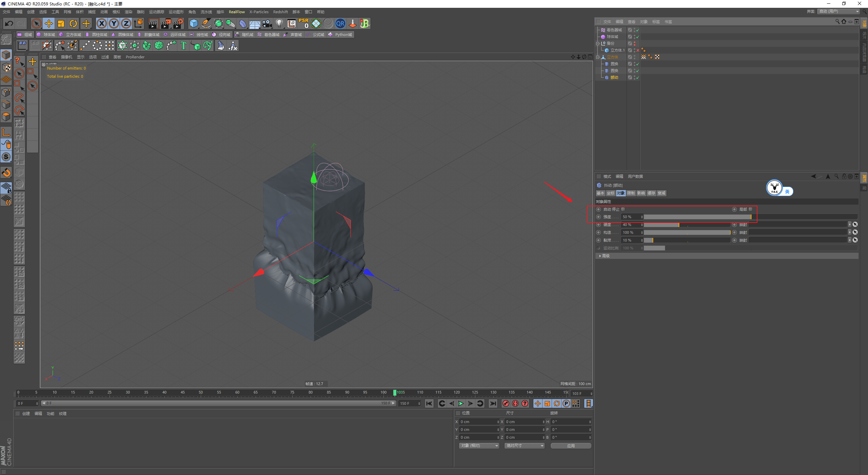
Task: Click record active objects keyframe button
Action: [x=506, y=403]
